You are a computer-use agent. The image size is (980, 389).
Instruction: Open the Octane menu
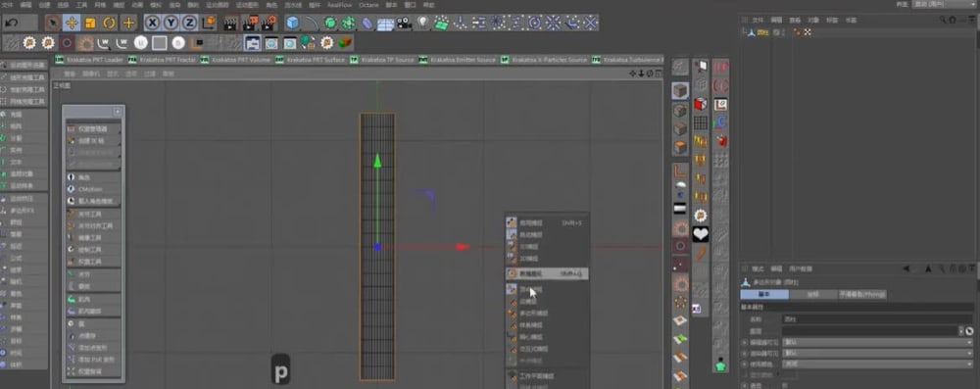click(368, 4)
